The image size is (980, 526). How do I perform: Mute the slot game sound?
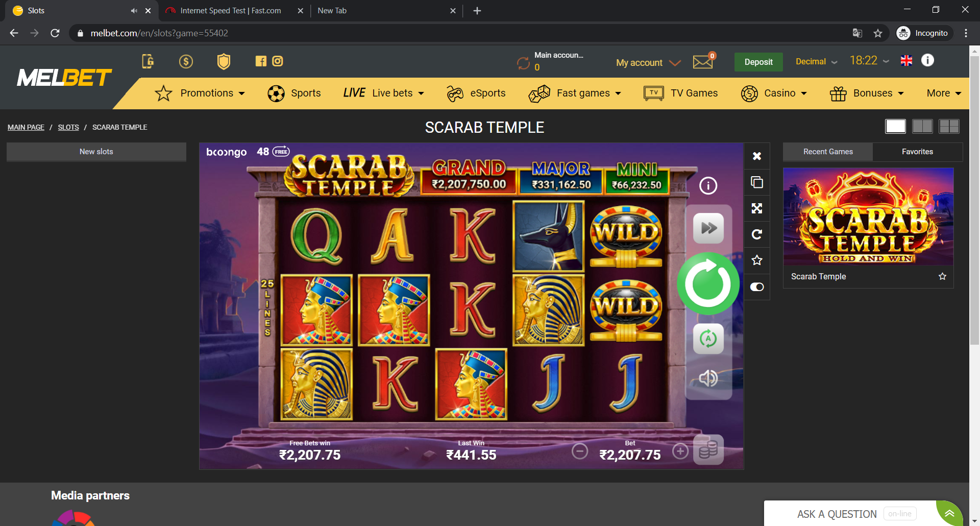(708, 378)
